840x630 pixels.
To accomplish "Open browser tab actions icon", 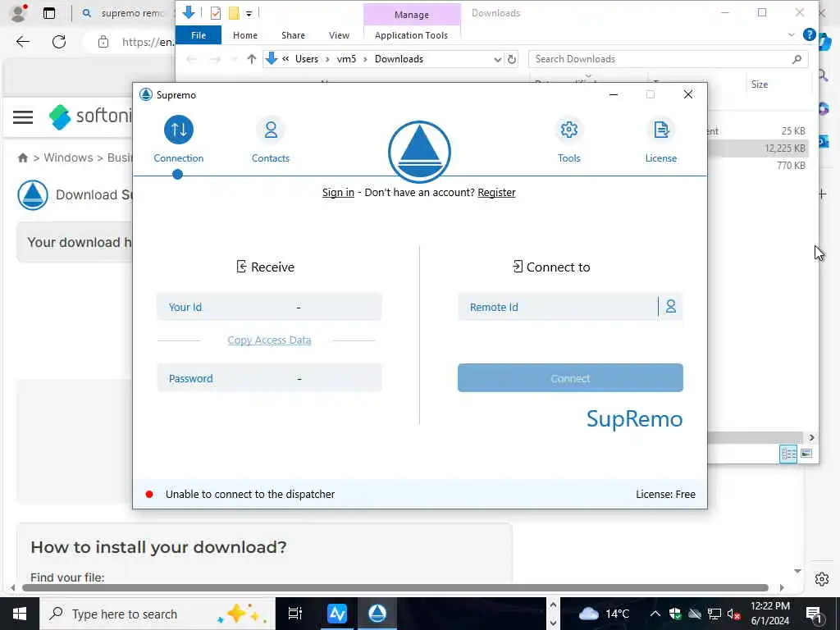I will (x=49, y=13).
